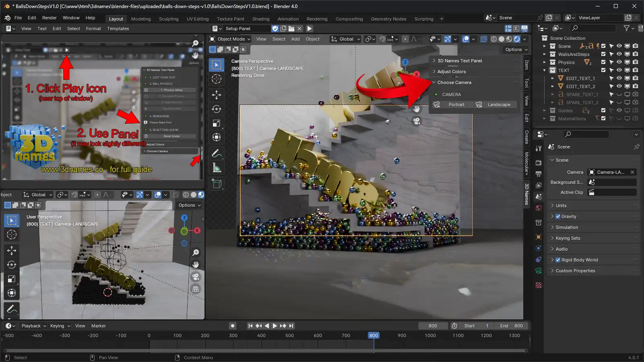Image resolution: width=644 pixels, height=362 pixels.
Task: Select the Cursor tool in main viewport
Action: coord(217,79)
